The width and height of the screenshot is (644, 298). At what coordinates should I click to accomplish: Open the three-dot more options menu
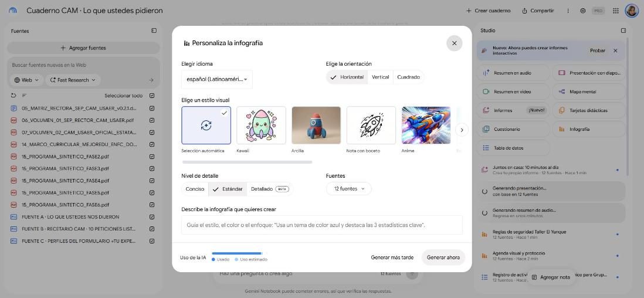(x=568, y=11)
